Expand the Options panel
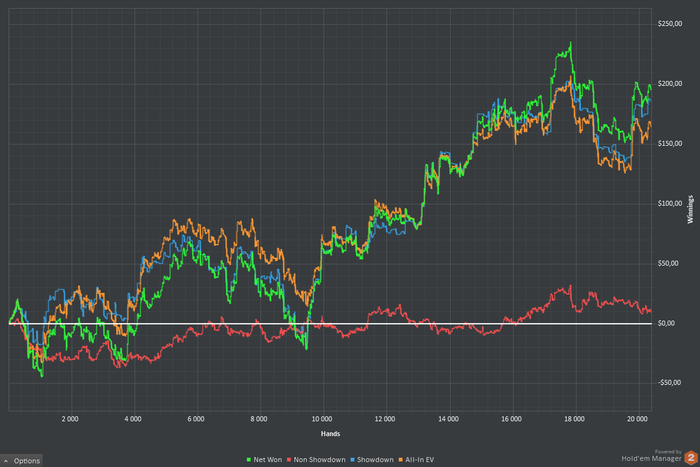Viewport: 700px width, 467px height. coord(21,460)
